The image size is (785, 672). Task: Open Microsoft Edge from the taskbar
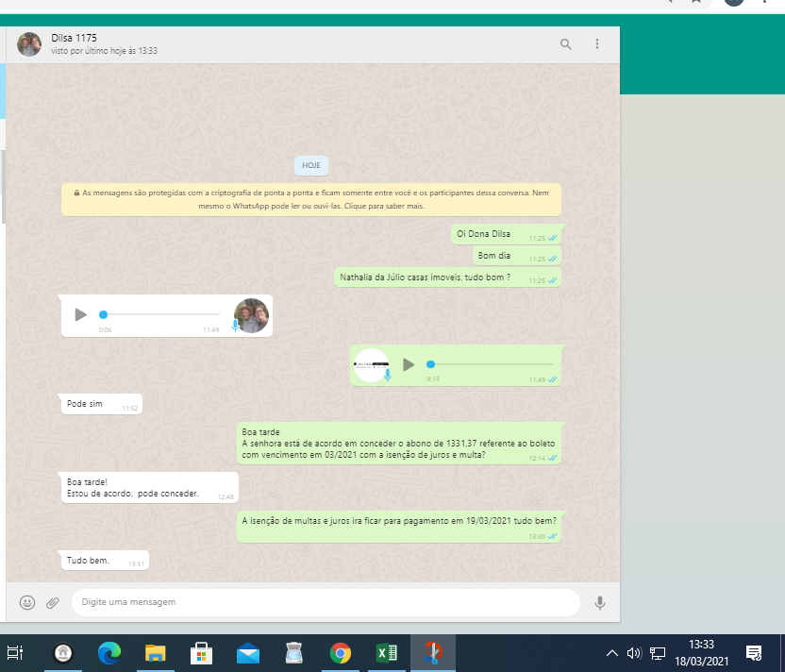coord(109,652)
